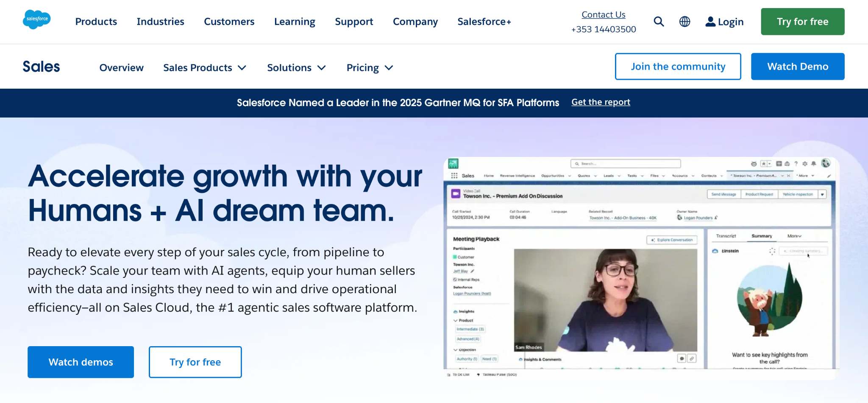Open the Support menu
This screenshot has height=403, width=868.
(354, 22)
